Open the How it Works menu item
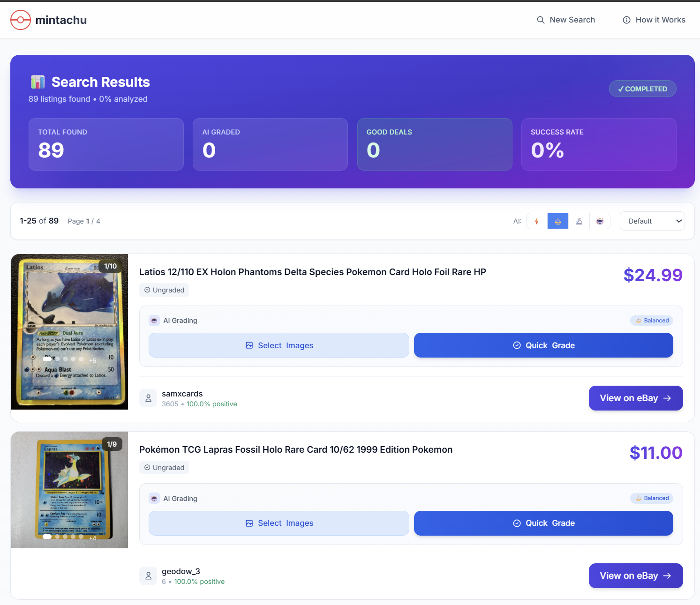700x605 pixels. [x=660, y=20]
